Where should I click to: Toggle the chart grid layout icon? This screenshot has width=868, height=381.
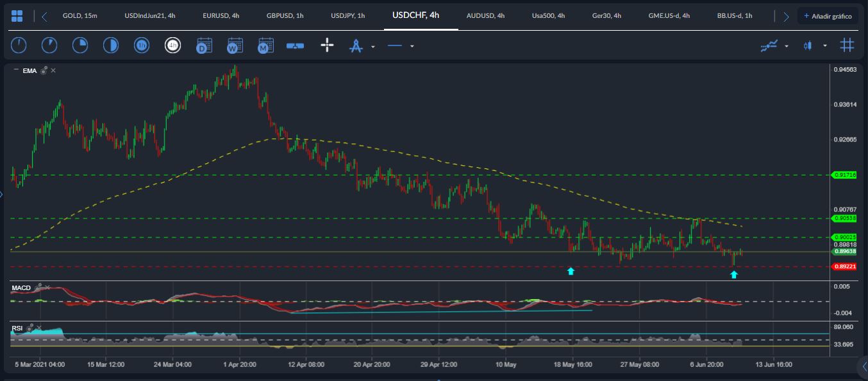coord(847,45)
